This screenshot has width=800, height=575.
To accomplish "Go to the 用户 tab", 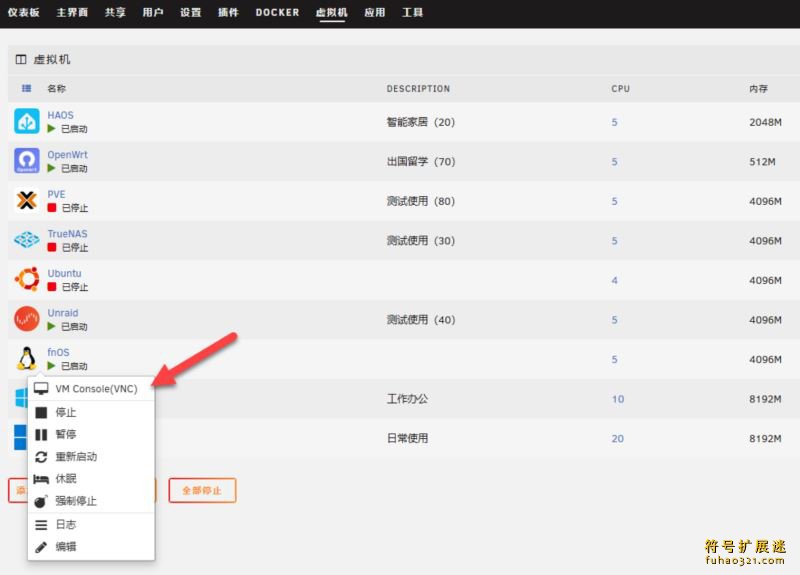I will click(x=153, y=12).
